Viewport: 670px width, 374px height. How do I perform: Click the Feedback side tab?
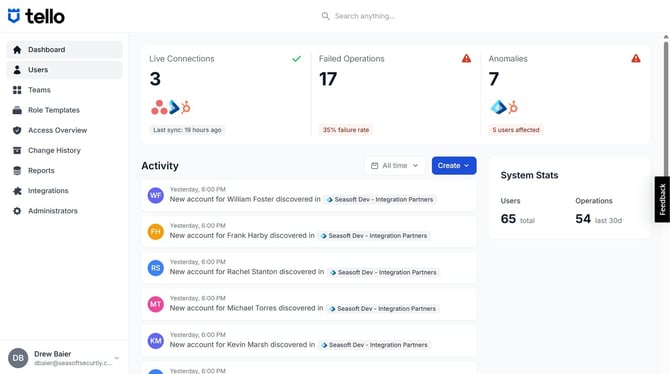(662, 199)
